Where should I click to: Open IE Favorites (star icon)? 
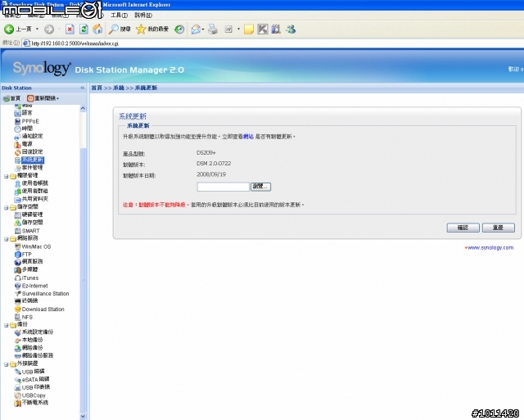tap(141, 29)
